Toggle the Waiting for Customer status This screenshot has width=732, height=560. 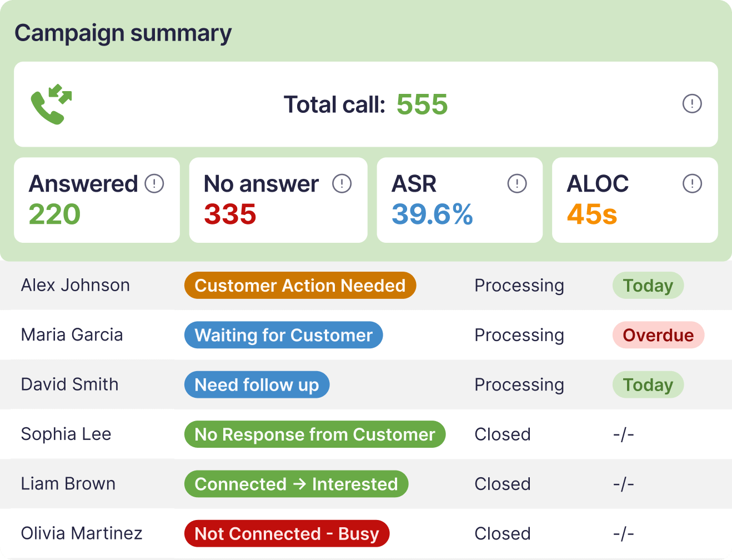coord(283,335)
